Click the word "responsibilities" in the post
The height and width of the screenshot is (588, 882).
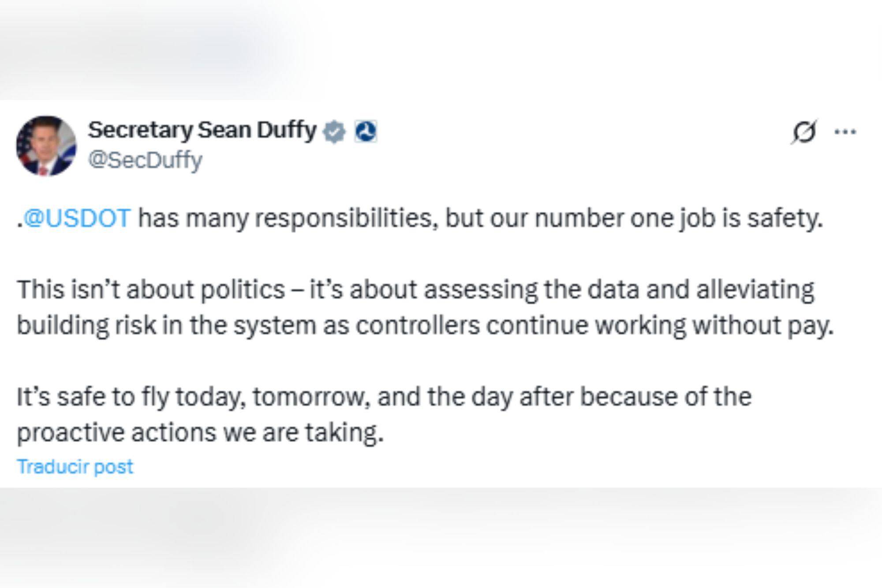coord(347,218)
